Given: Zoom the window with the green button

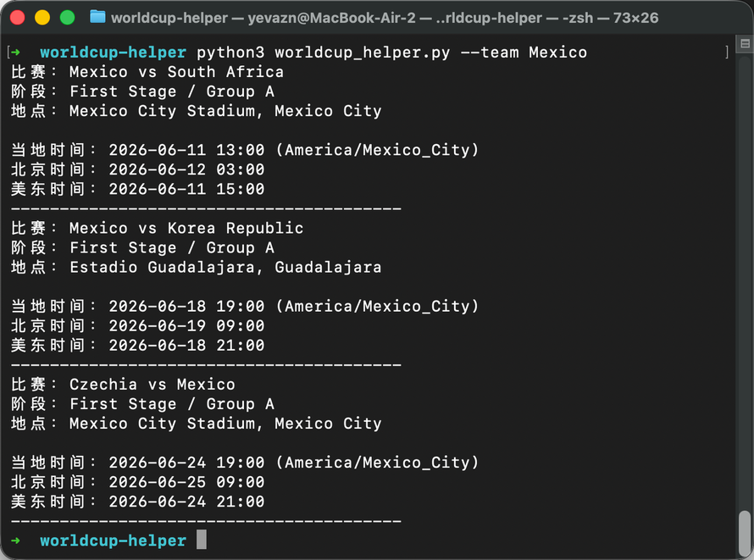Looking at the screenshot, I should point(67,17).
